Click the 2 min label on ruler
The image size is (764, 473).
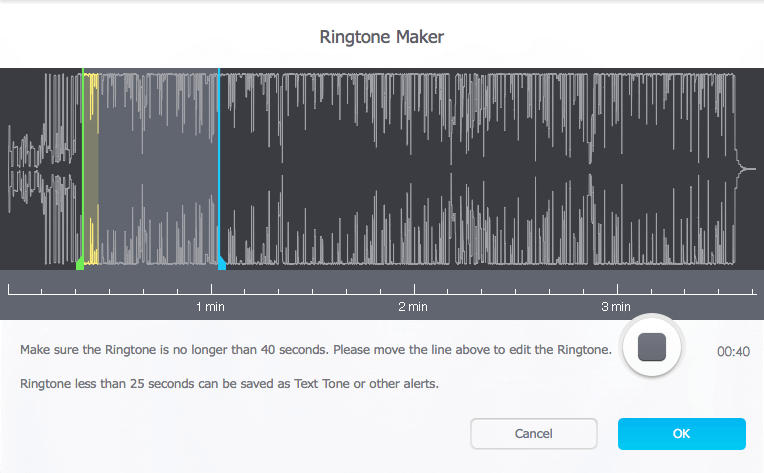413,307
